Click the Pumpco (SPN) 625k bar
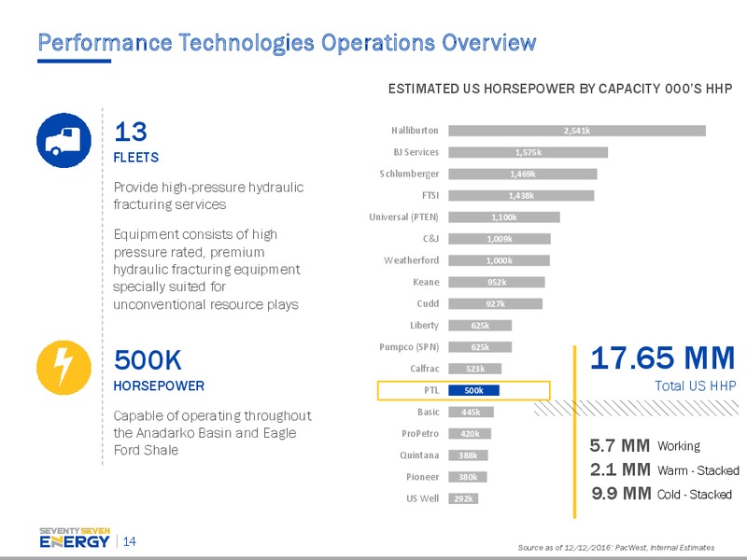Screen dimensions: 747x560 pos(480,347)
